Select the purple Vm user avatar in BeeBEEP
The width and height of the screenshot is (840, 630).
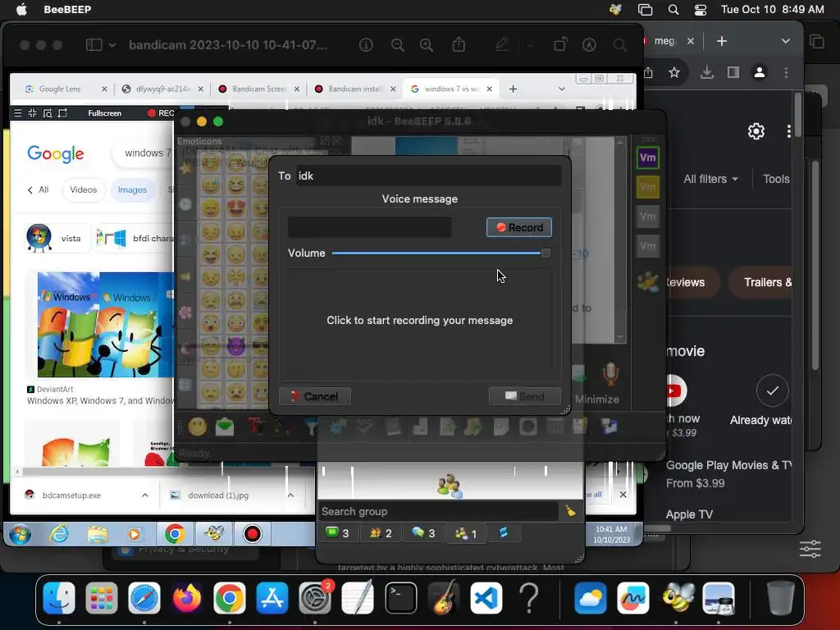point(648,157)
